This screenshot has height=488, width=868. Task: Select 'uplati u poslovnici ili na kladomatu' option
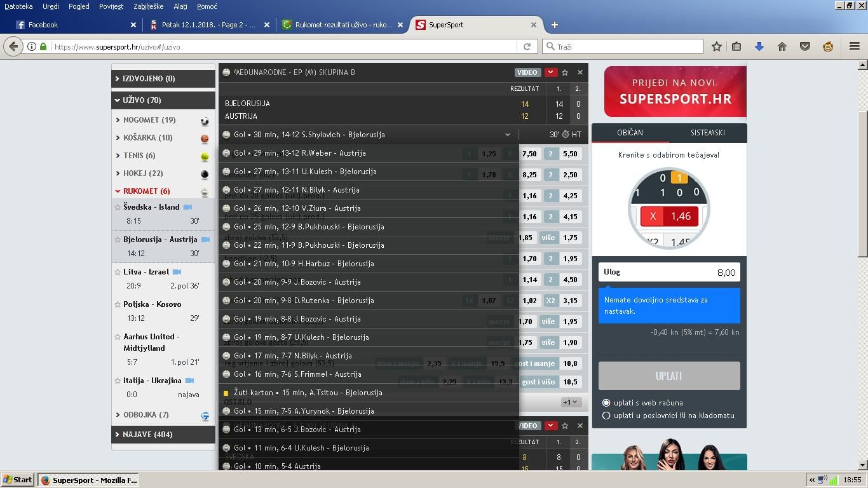click(606, 416)
